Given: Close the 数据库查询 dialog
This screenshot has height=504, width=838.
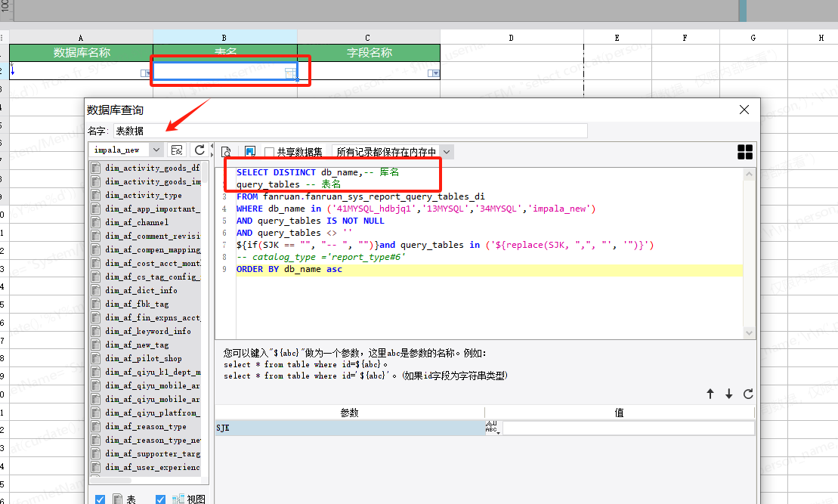Looking at the screenshot, I should [744, 110].
